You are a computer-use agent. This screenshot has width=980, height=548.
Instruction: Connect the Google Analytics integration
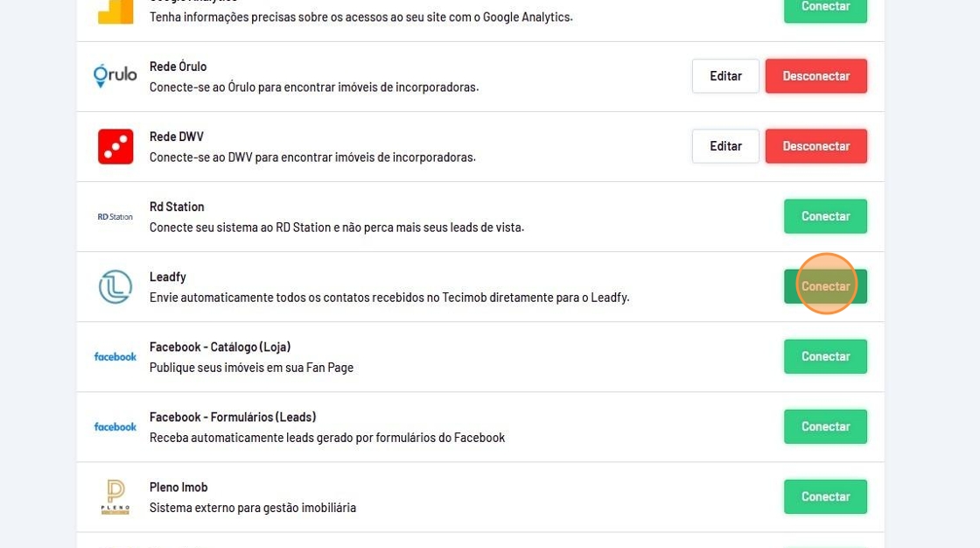tap(825, 8)
